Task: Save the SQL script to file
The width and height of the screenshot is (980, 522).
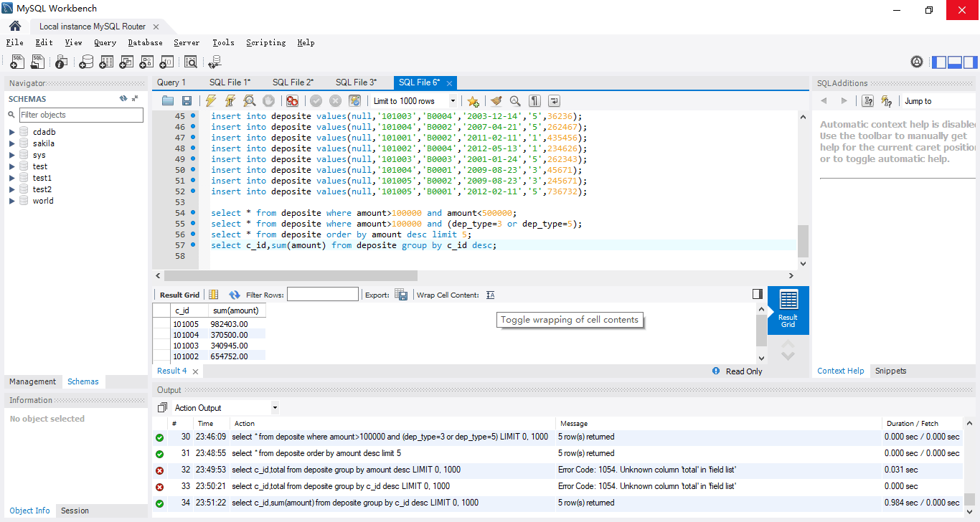Action: [x=187, y=101]
